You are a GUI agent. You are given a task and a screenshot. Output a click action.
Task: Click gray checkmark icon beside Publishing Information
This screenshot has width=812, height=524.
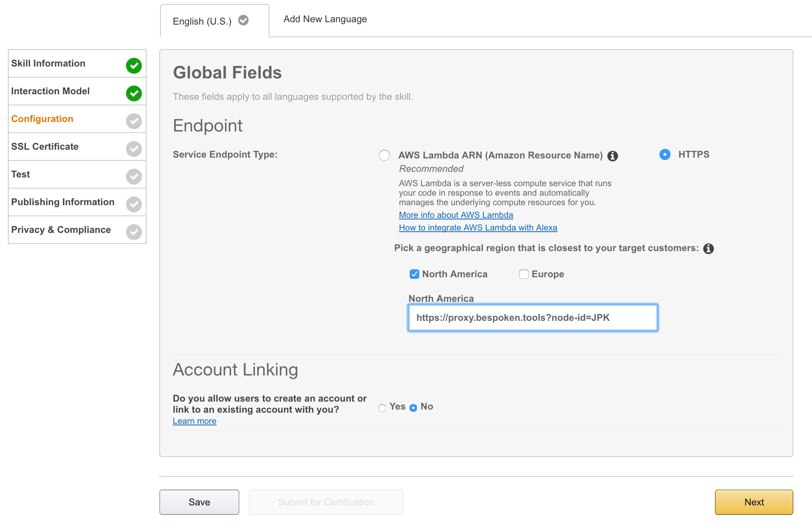coord(134,204)
